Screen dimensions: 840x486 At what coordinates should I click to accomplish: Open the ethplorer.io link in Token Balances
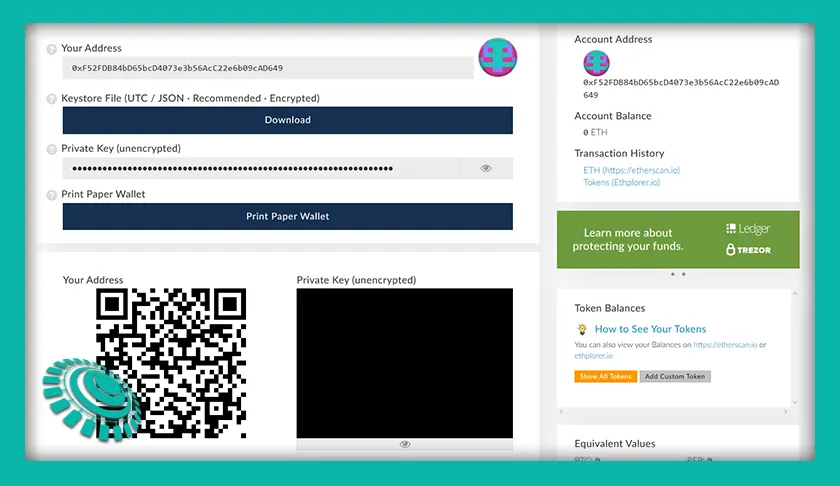point(593,356)
